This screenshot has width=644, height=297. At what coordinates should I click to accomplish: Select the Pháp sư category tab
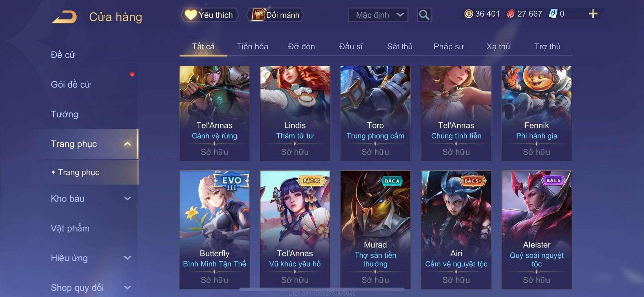pos(449,46)
